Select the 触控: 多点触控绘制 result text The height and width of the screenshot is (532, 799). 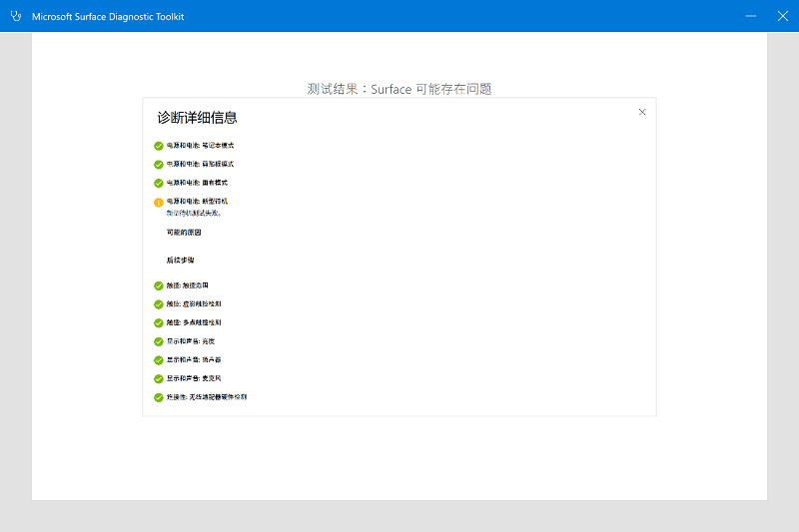tap(194, 322)
